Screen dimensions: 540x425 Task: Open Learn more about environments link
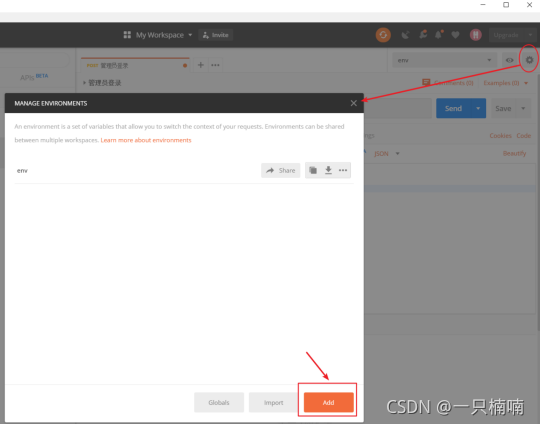[146, 140]
